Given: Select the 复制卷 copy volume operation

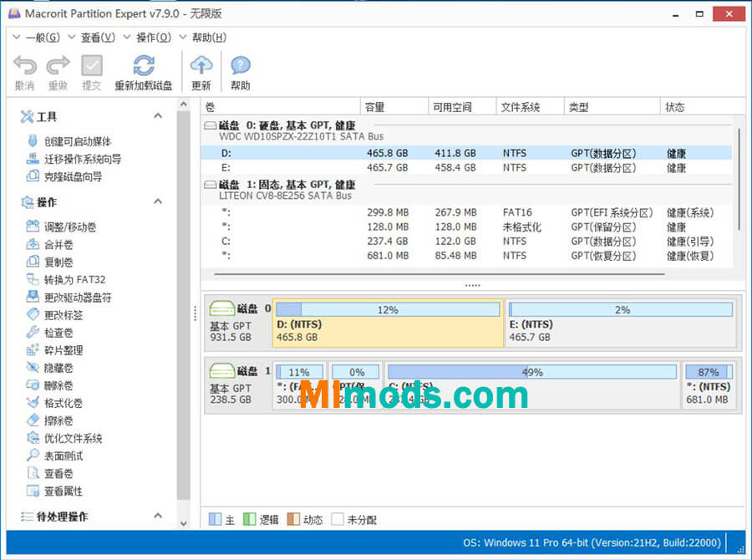Looking at the screenshot, I should tap(50, 262).
